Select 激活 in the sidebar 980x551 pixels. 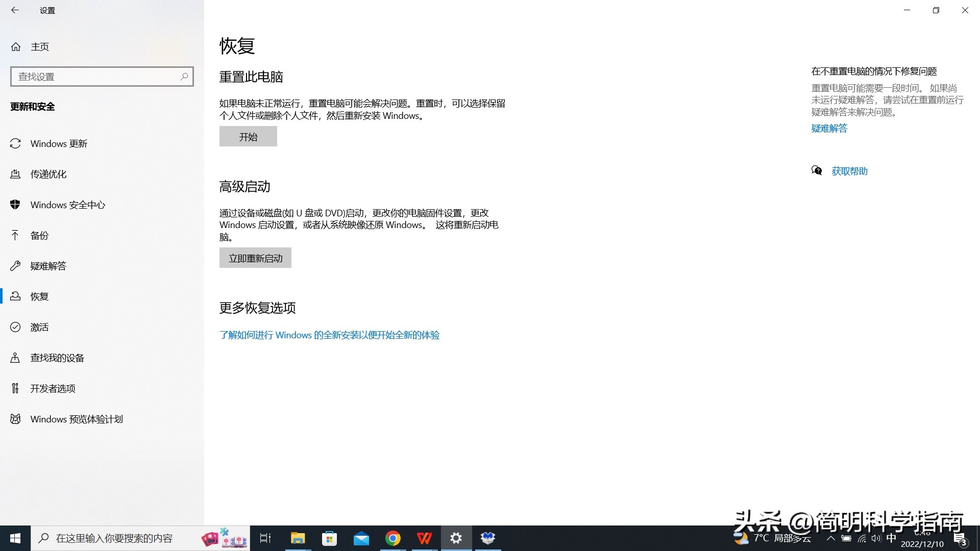pyautogui.click(x=39, y=327)
